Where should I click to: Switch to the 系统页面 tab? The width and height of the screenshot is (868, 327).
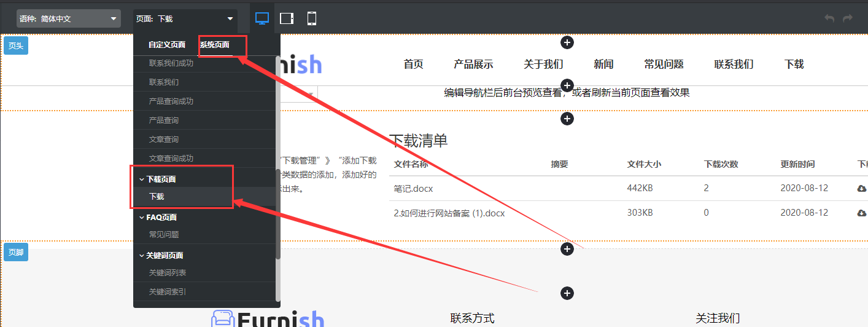[214, 45]
